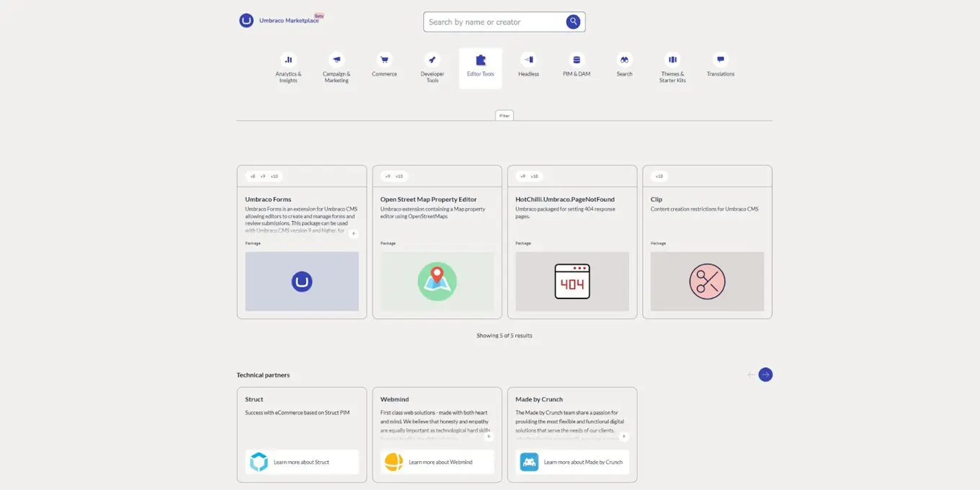Click the Search binoculars category icon
980x490 pixels.
tap(625, 61)
